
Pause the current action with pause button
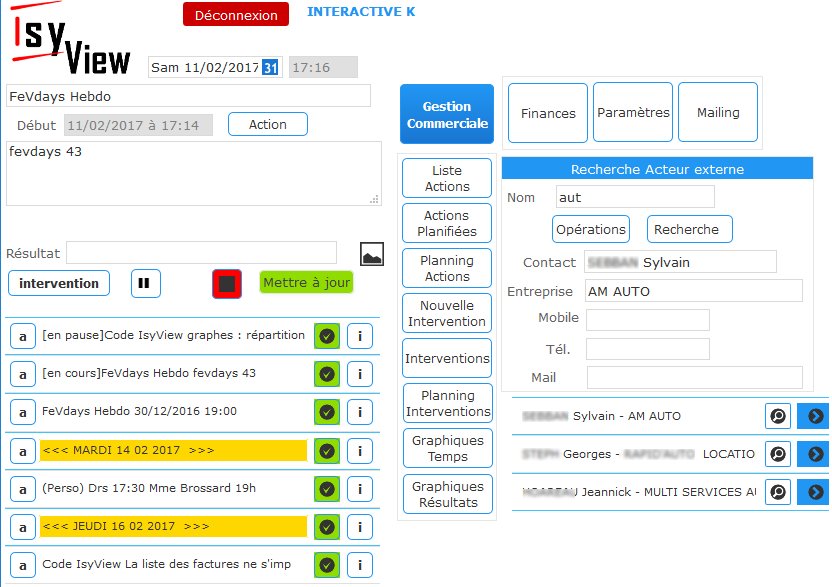(x=146, y=283)
